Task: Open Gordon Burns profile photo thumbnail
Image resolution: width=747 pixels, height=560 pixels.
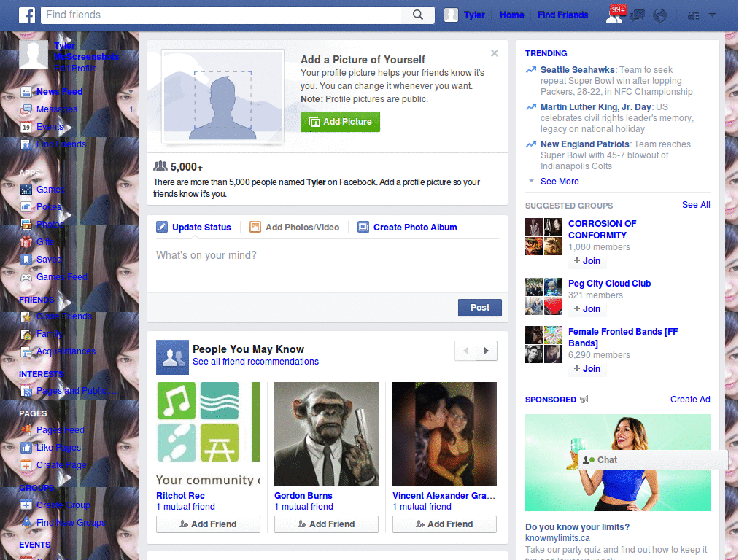Action: point(326,434)
